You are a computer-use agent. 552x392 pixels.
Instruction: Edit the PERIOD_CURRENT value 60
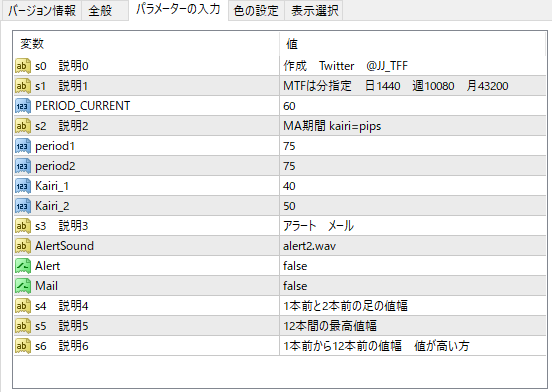pyautogui.click(x=413, y=106)
